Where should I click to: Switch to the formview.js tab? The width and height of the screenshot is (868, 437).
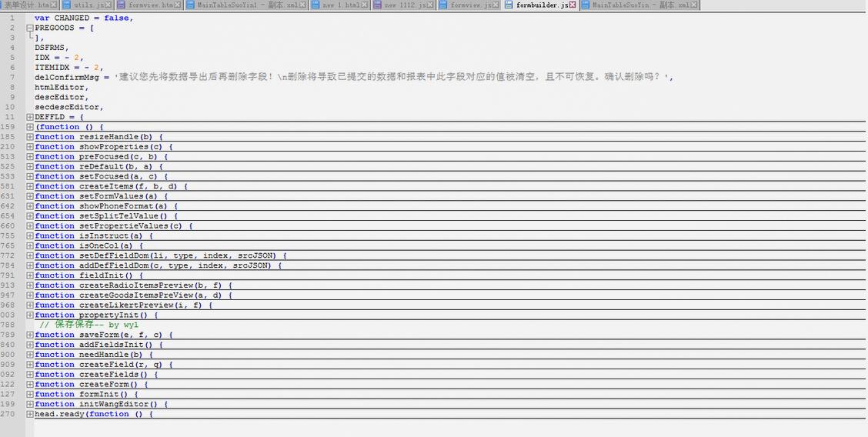[469, 5]
